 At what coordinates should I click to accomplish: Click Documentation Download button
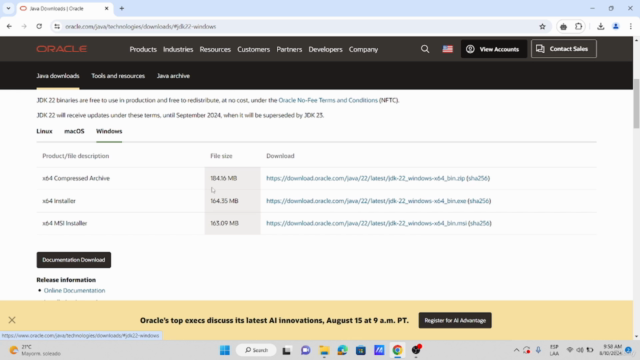[x=73, y=260]
